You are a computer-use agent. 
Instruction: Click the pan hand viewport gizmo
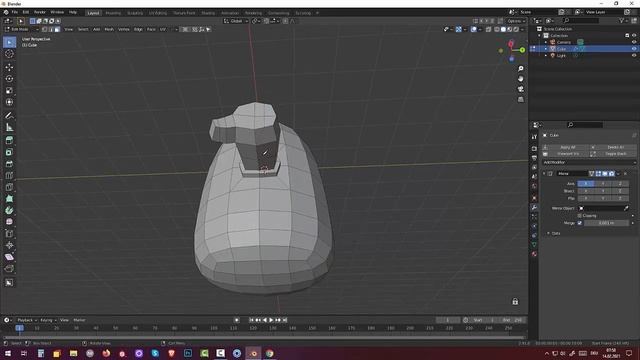[520, 79]
